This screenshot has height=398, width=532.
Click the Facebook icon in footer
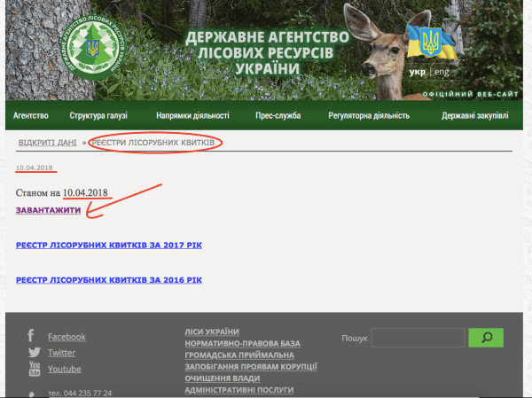click(31, 336)
